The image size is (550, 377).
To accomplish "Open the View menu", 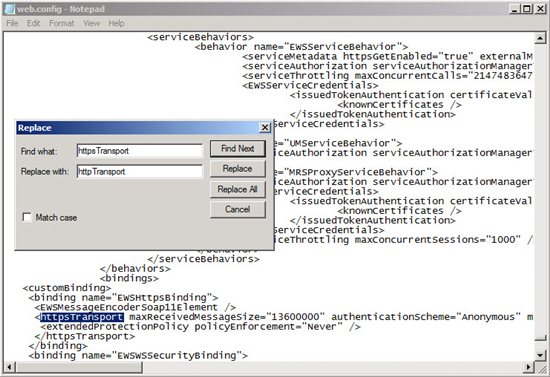I will pyautogui.click(x=92, y=23).
